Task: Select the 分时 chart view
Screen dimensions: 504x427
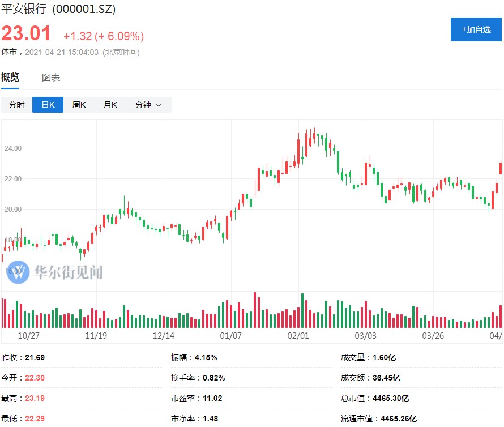Action: point(16,105)
